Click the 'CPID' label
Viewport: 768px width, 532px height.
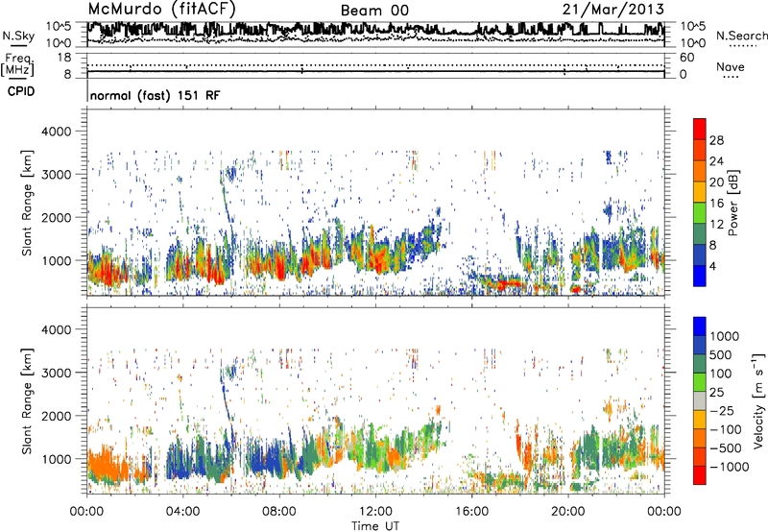21,91
